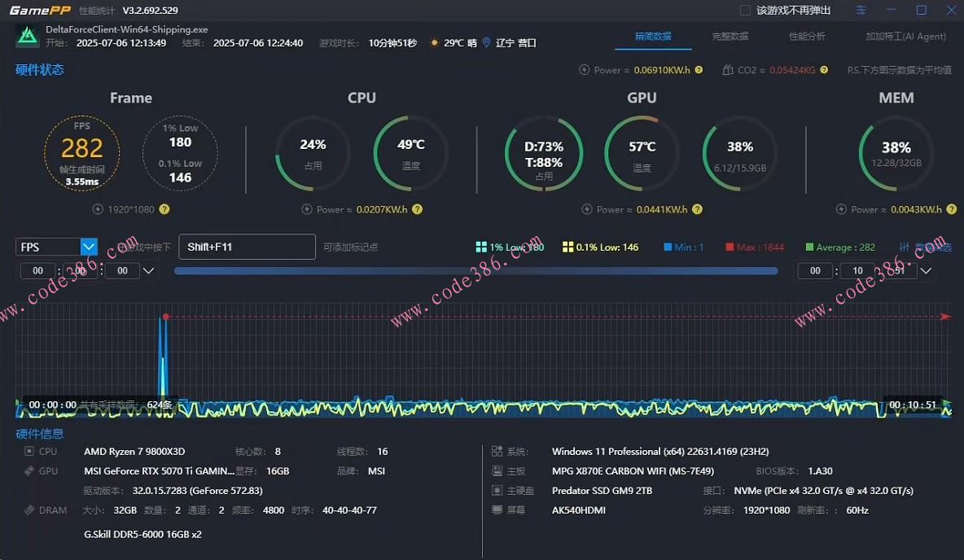The image size is (964, 560).
Task: Click the help icon beside CPU Power
Action: coord(417,209)
